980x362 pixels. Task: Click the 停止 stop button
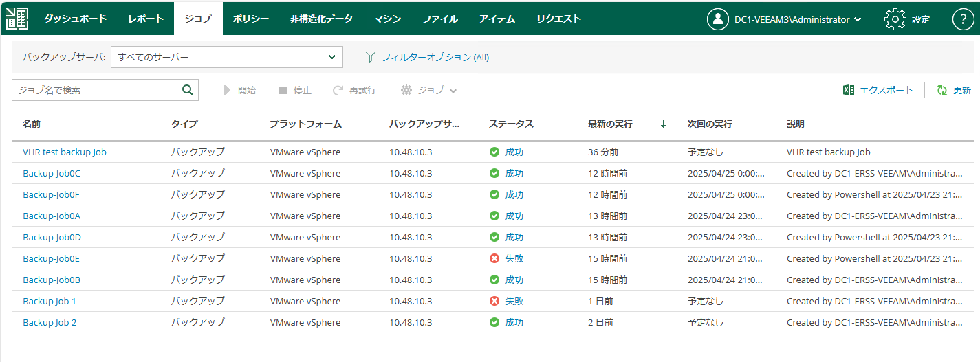pyautogui.click(x=295, y=90)
